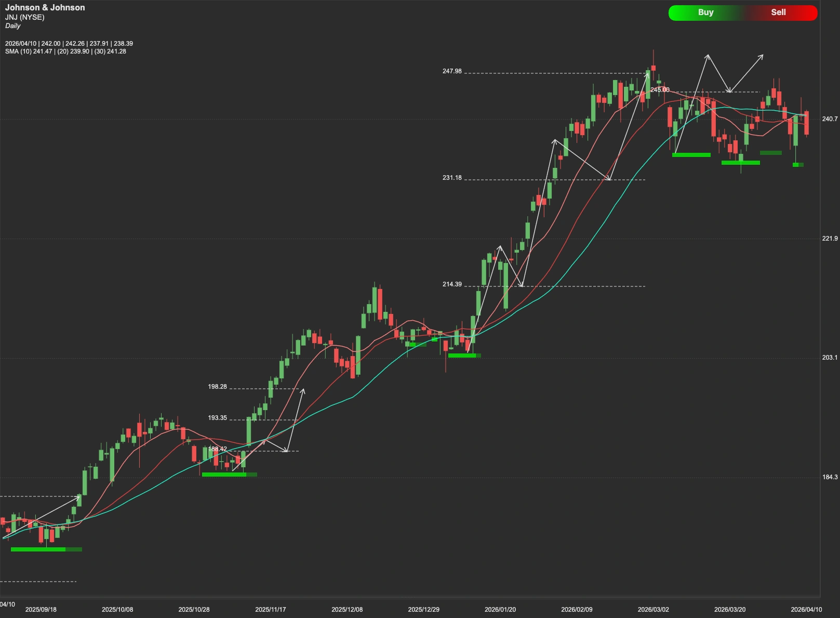Select the 245.00 resistance level label
Screen dimensions: 840x618
click(x=660, y=89)
